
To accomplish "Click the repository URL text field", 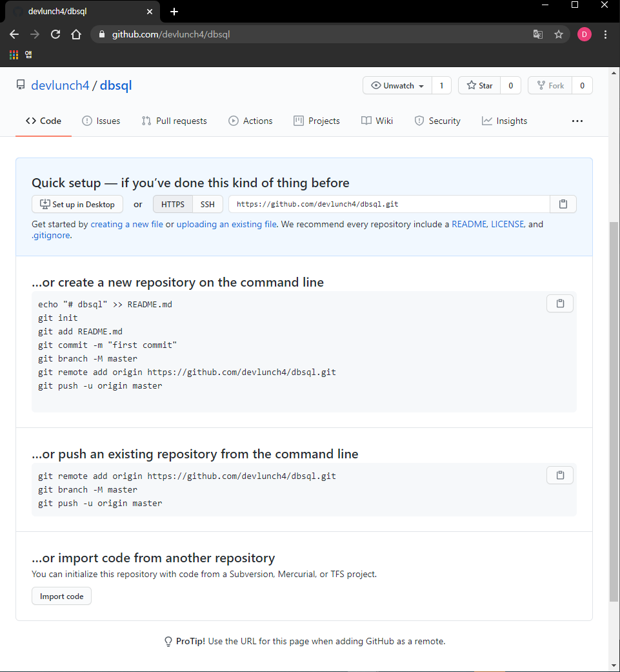I will click(x=389, y=204).
